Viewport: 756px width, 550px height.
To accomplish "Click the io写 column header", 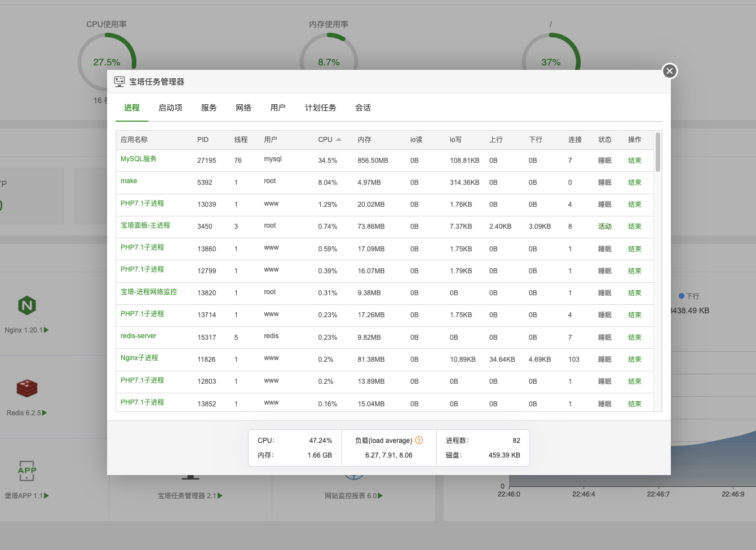I will click(x=456, y=140).
